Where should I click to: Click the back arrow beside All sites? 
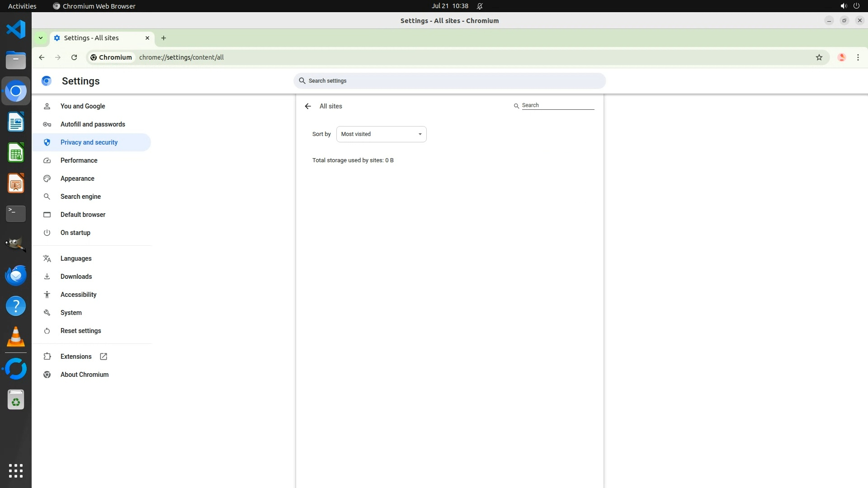point(308,106)
